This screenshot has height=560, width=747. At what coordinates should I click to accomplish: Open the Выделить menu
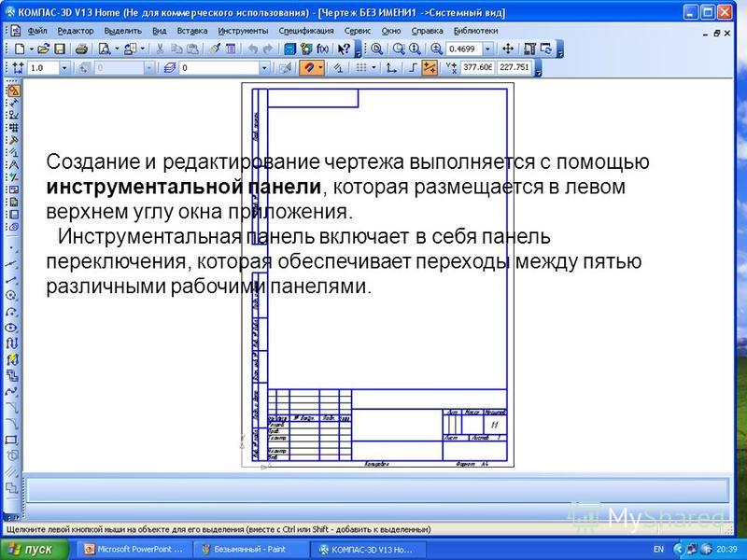point(123,31)
